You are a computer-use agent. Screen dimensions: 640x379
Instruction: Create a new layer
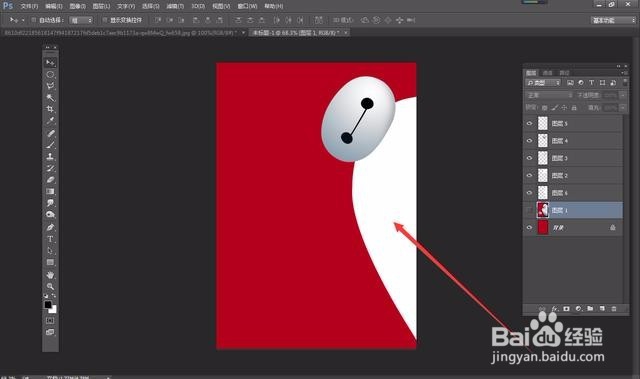(x=602, y=309)
